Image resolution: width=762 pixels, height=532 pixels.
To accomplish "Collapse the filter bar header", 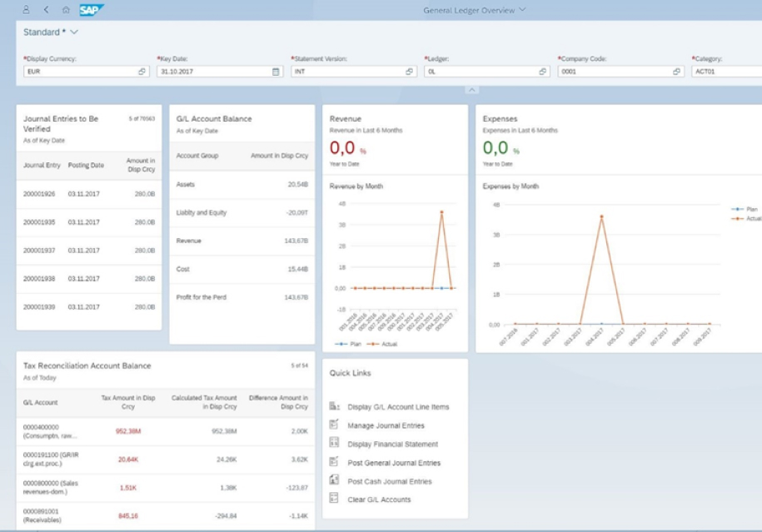I will [471, 90].
